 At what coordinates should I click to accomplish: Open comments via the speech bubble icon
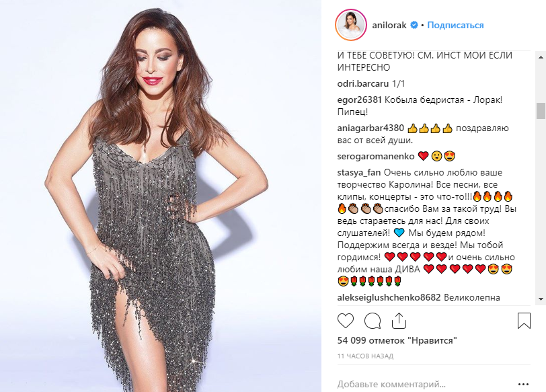373,321
